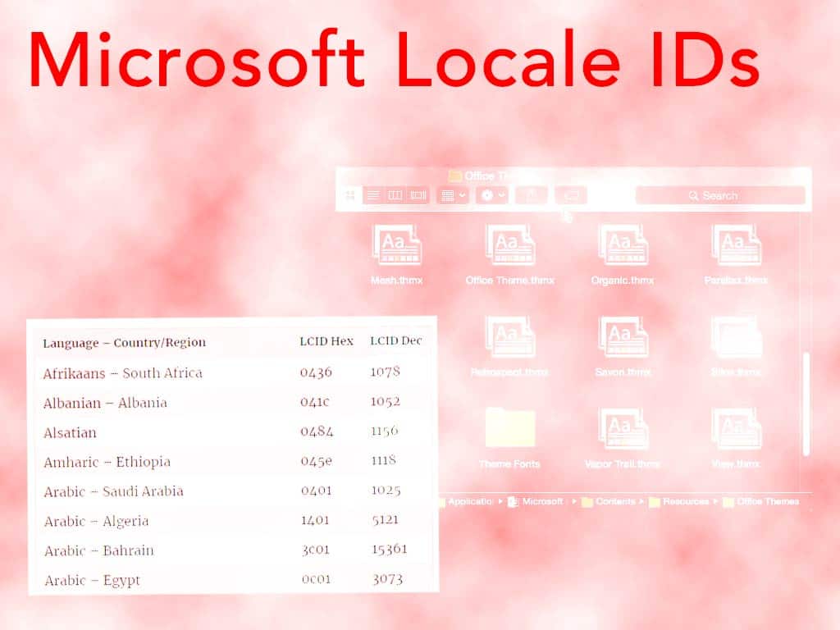Click the Microsoft app icon in the path bar

pos(532,501)
